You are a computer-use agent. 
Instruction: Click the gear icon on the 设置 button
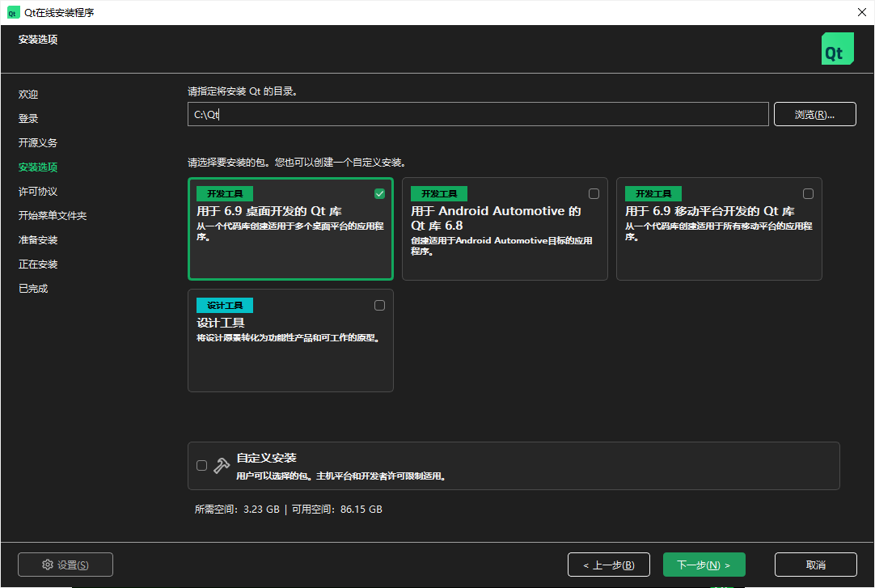[48, 565]
